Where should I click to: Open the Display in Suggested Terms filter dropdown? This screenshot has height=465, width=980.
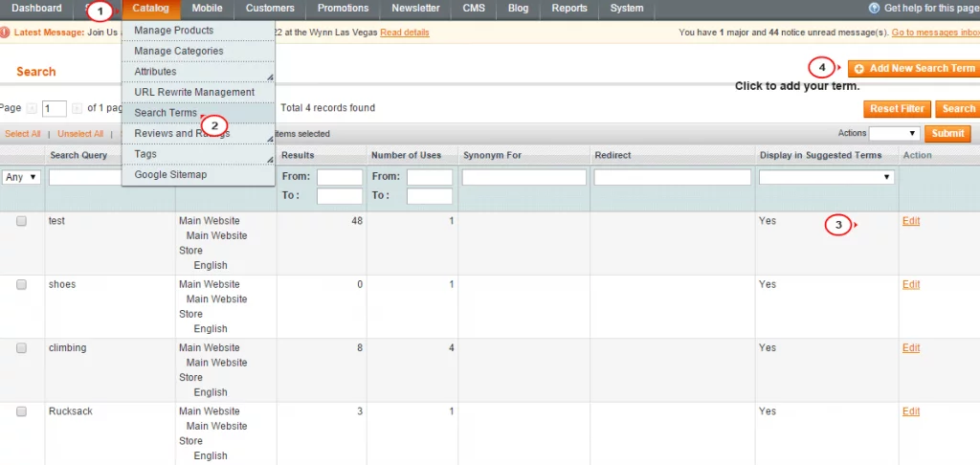tap(826, 177)
